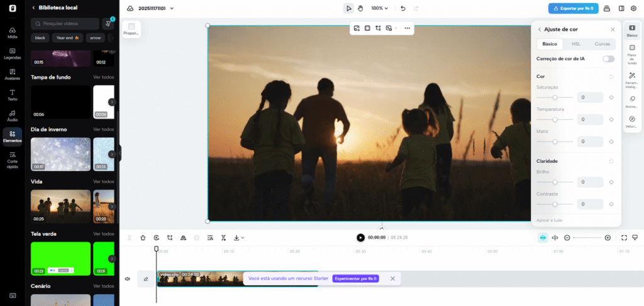Image resolution: width=644 pixels, height=306 pixels.
Task: Switch to the HSL tab
Action: 576,44
